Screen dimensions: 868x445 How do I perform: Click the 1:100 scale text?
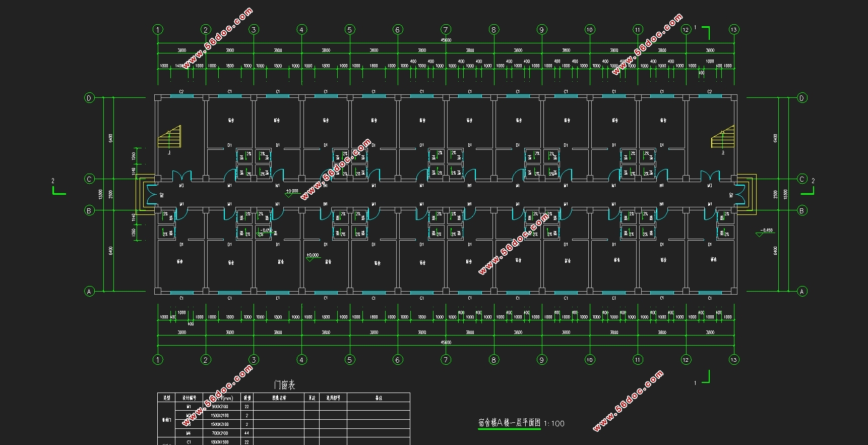554,424
